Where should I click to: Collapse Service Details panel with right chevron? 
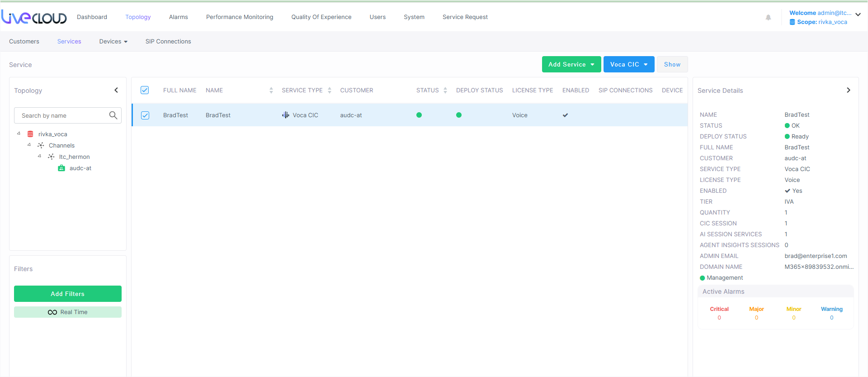(848, 90)
